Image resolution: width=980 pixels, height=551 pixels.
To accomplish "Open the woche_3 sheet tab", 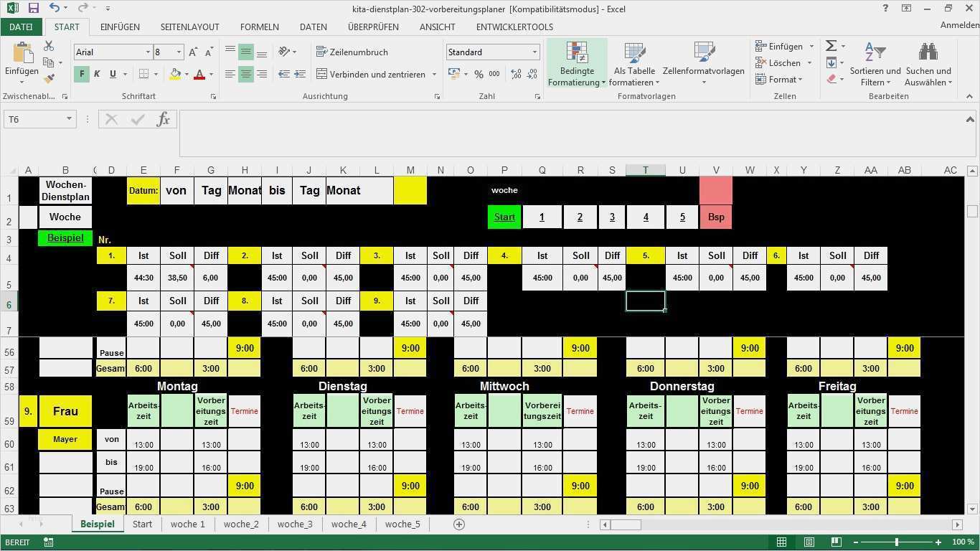I will [295, 524].
